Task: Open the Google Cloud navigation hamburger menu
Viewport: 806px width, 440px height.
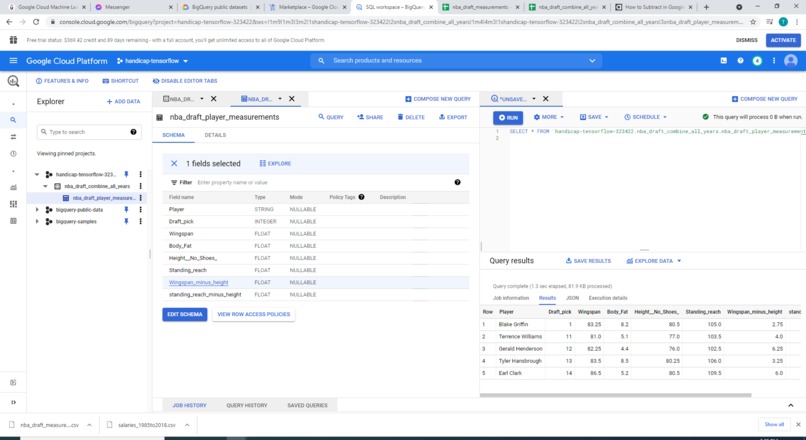Action: pyautogui.click(x=13, y=61)
